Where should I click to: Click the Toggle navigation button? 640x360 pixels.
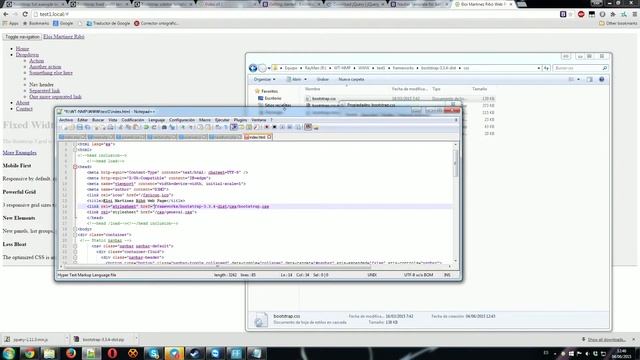(22, 37)
